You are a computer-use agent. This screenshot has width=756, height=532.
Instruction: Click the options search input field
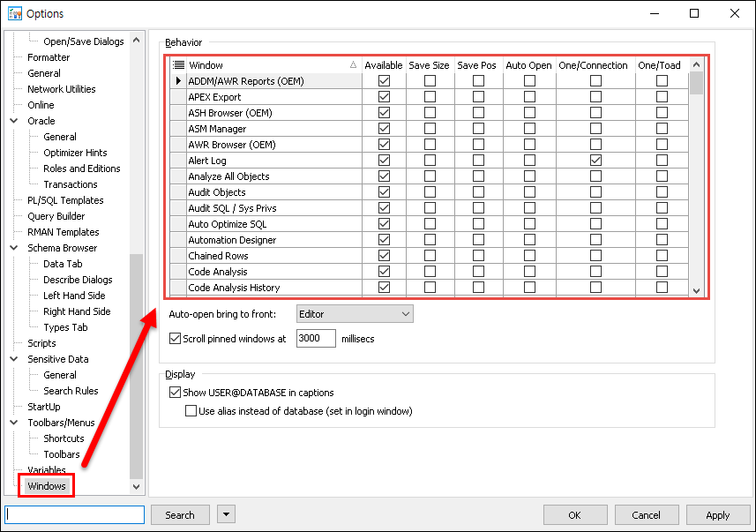[75, 514]
